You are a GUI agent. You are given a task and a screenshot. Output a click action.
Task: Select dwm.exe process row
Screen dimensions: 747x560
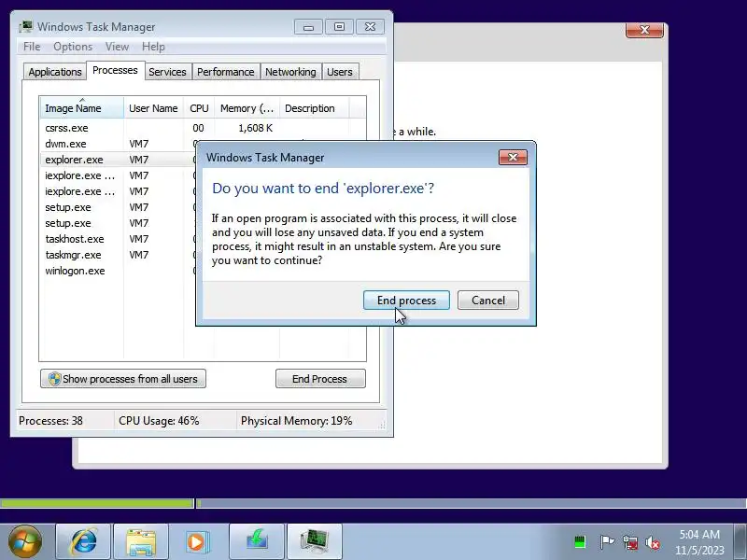119,144
